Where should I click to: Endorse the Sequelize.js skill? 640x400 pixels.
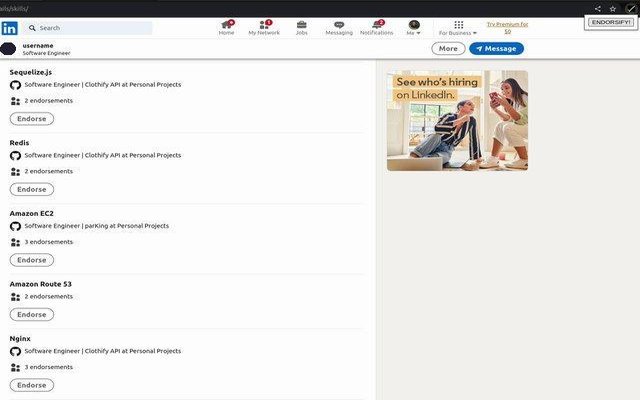click(32, 119)
